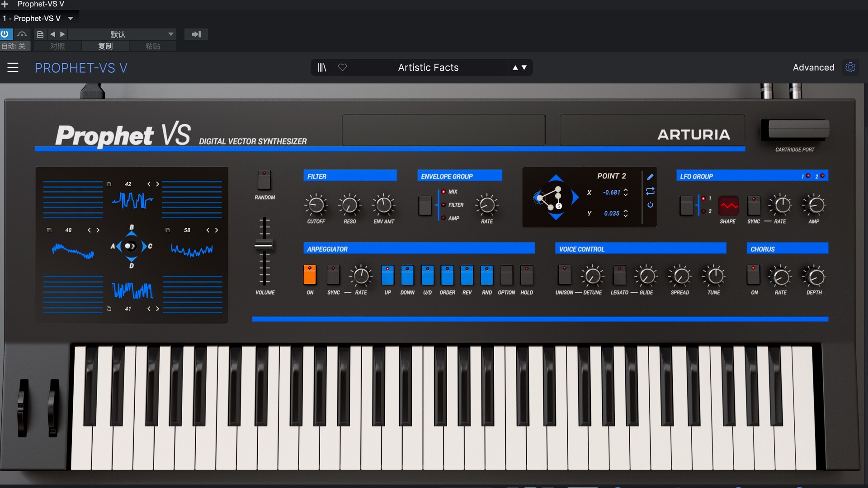Click the VOLUME fader
Screen dimensions: 868x488
point(264,246)
